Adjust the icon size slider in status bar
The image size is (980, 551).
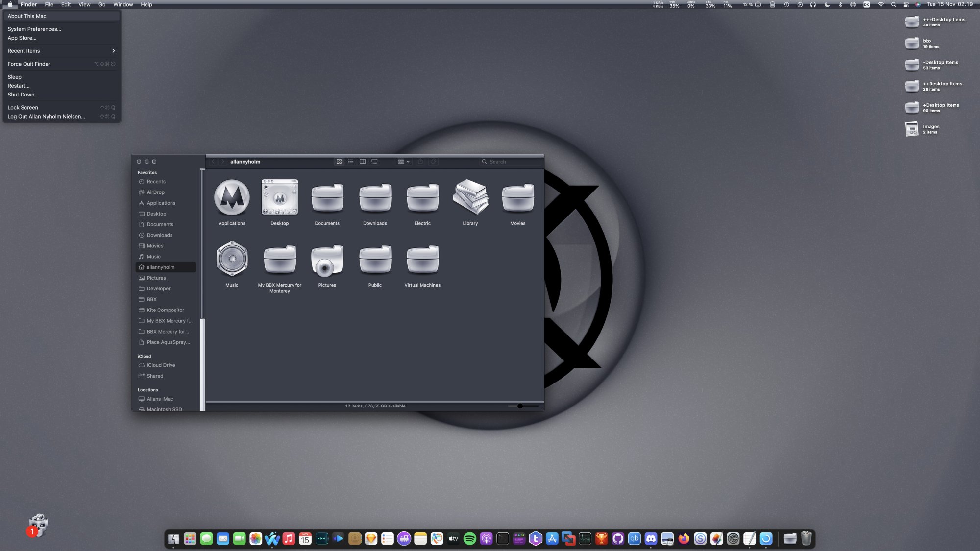520,406
